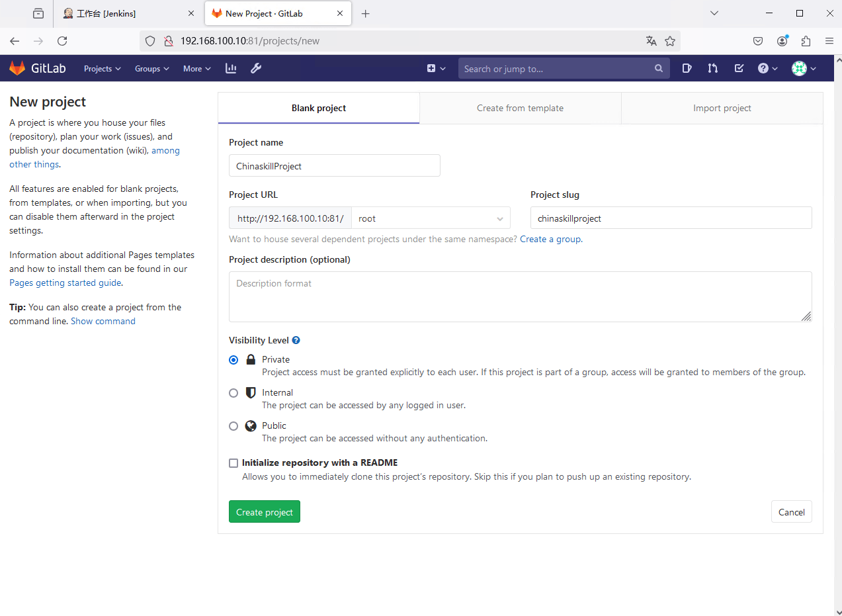Expand the root namespace dropdown
This screenshot has height=616, width=842.
point(431,218)
